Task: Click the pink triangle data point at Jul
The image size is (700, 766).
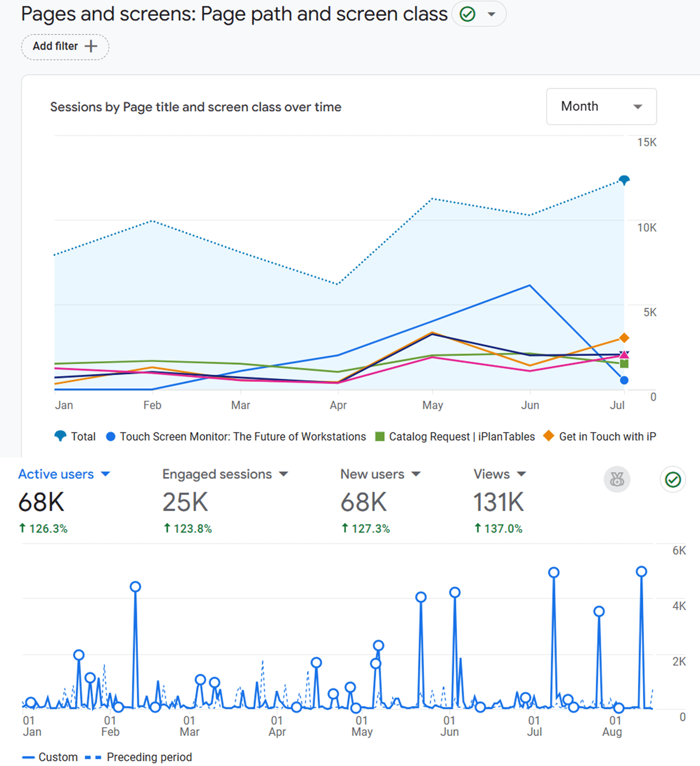Action: pos(624,355)
